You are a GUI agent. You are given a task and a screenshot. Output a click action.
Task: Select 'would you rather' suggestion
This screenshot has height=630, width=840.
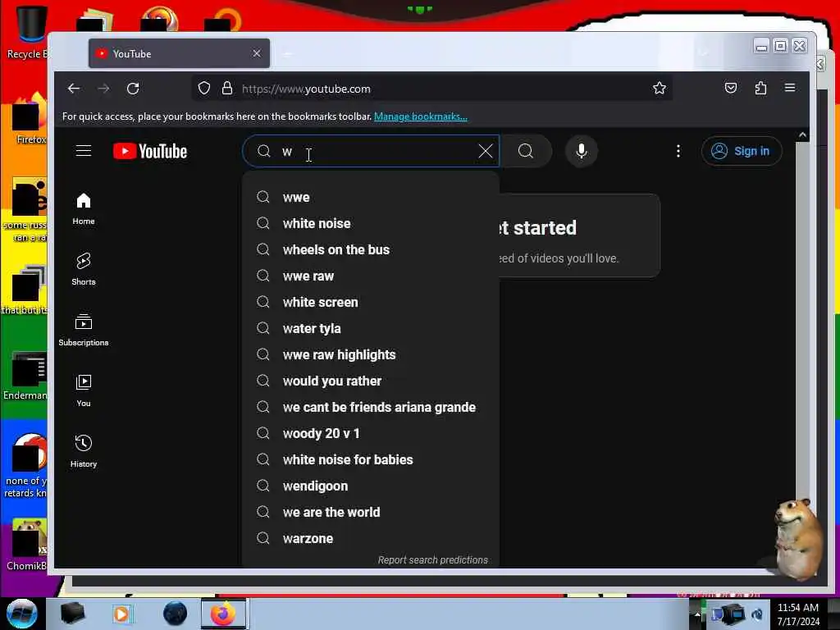[x=371, y=381]
